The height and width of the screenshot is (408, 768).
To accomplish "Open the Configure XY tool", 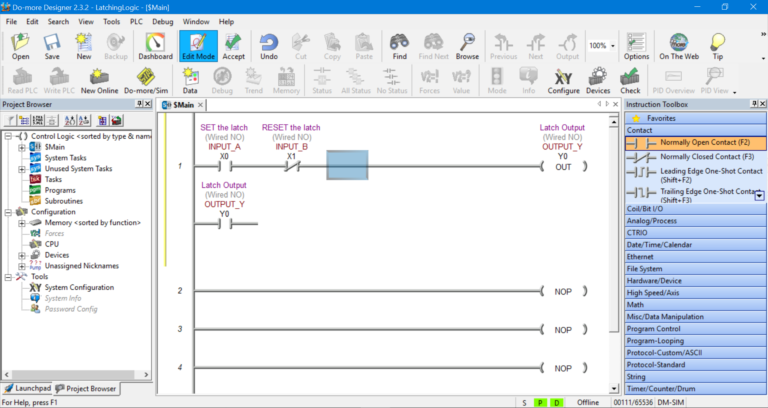I will point(563,82).
